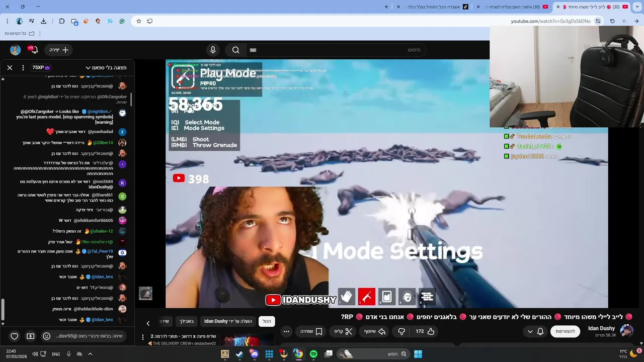The image size is (644, 362).
Task: Type in the chat message input field
Action: (x=89, y=336)
